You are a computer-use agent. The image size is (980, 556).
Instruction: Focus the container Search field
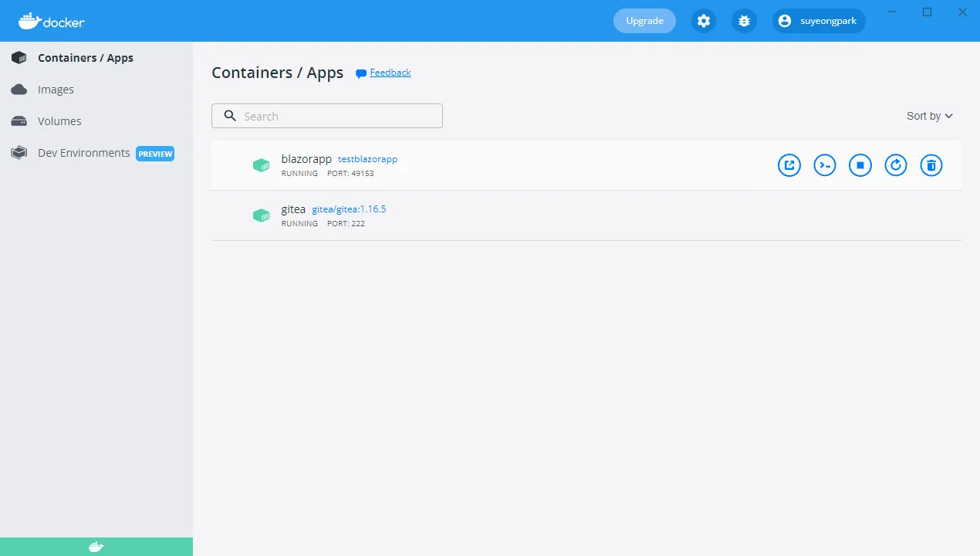327,116
